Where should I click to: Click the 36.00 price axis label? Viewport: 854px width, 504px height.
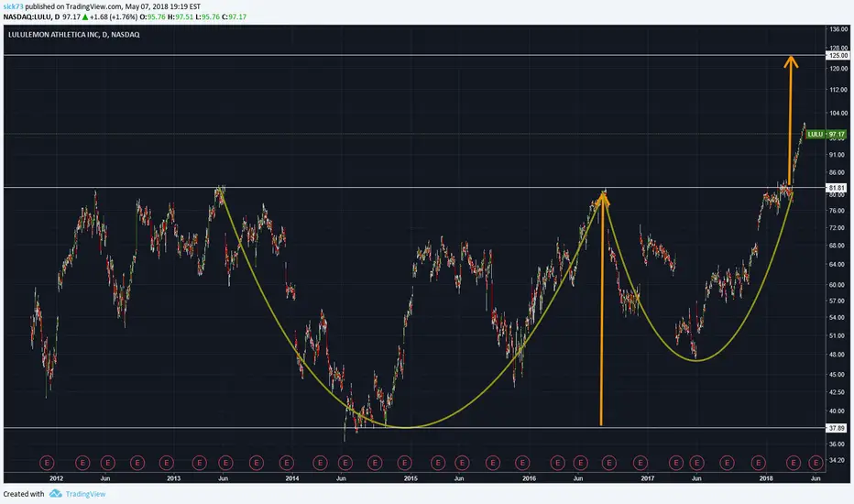(x=838, y=444)
